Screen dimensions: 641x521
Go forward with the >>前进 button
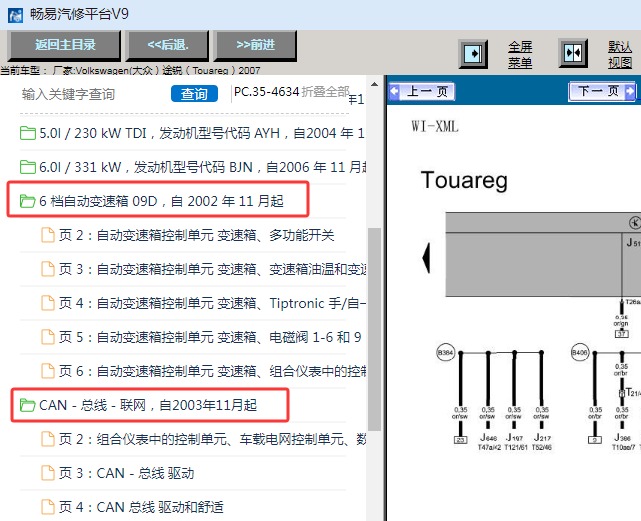(255, 45)
